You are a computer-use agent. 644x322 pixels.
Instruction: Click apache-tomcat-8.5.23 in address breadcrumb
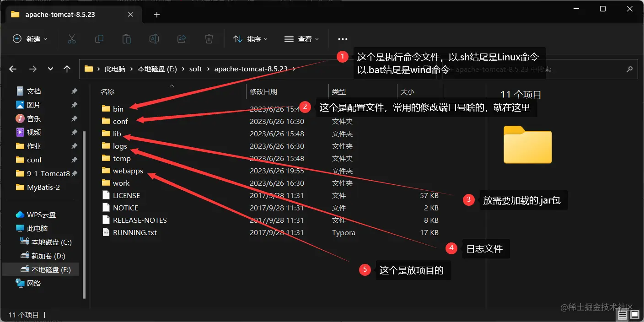(x=251, y=69)
